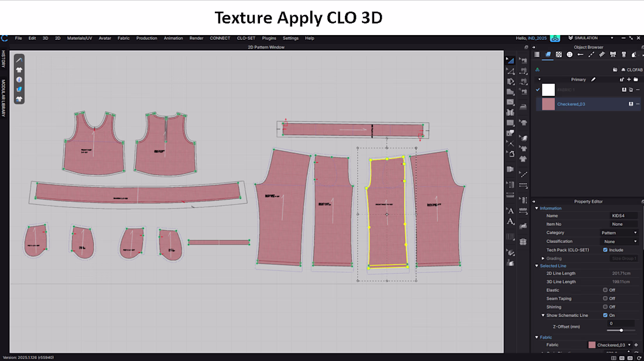Click the CLOFAB button
The height and width of the screenshot is (361, 644).
coord(632,70)
